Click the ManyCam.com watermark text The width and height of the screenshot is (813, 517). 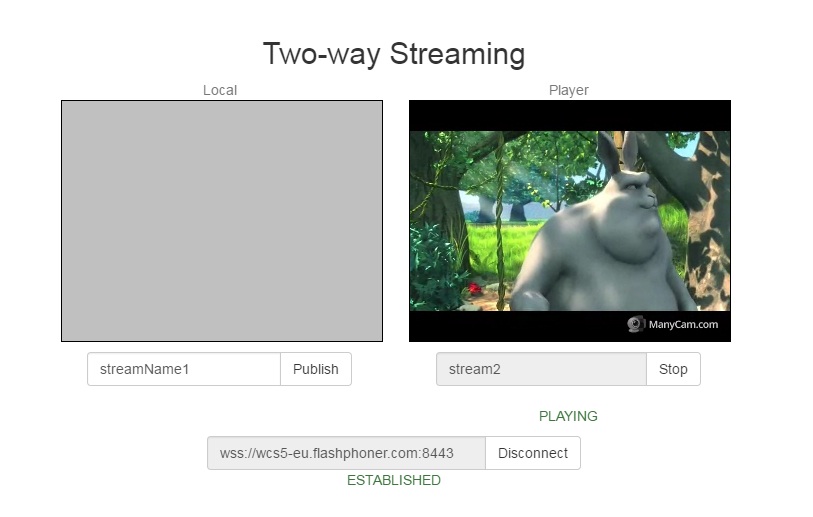coord(683,324)
